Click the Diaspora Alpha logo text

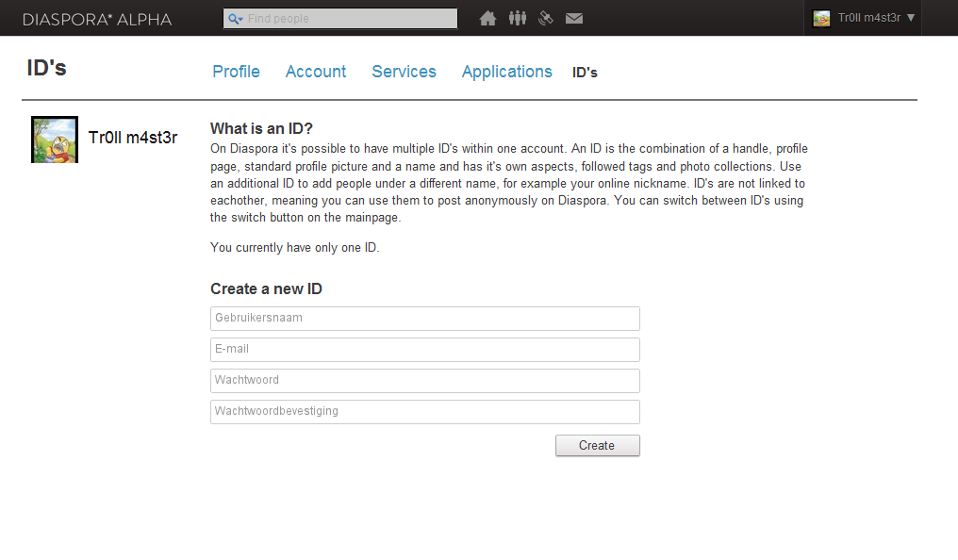pyautogui.click(x=95, y=18)
